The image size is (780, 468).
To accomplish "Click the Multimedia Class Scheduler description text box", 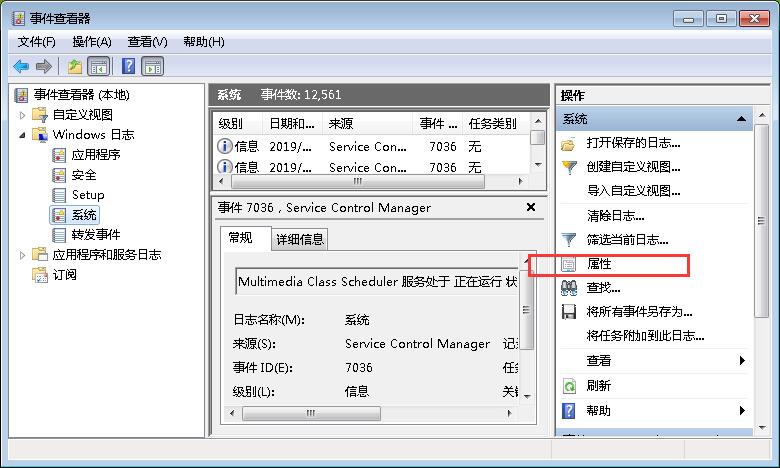I will coord(377,281).
